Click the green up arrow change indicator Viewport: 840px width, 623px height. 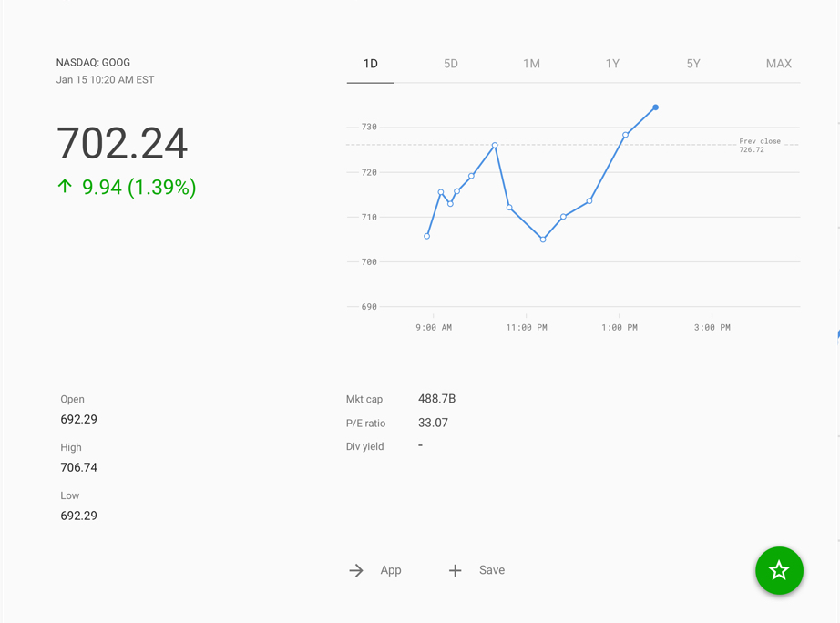click(65, 187)
